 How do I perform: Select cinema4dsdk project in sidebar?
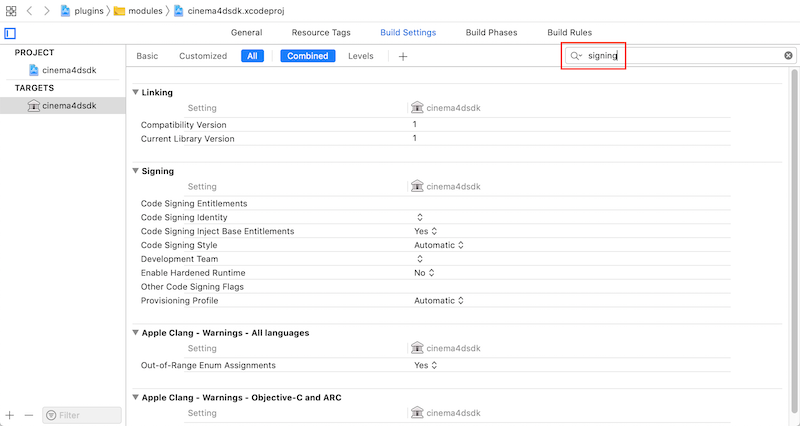click(68, 70)
